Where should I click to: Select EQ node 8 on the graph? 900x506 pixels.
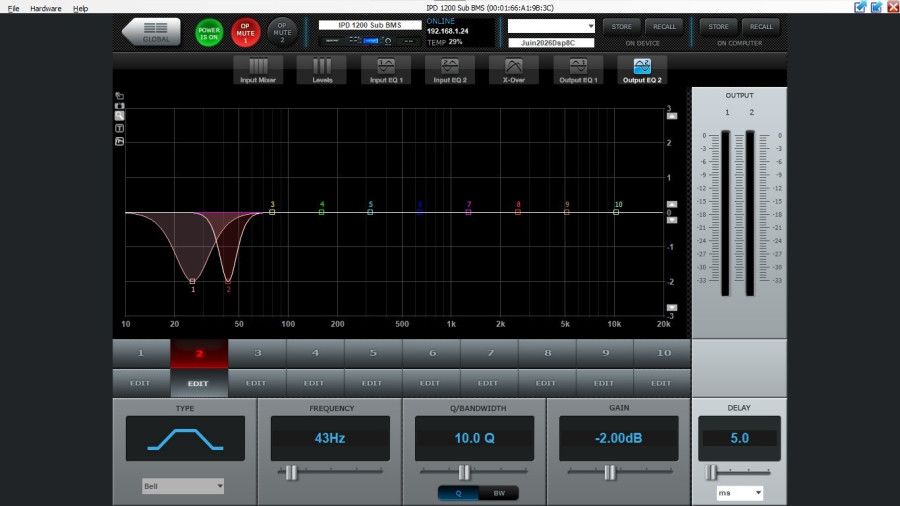(518, 212)
